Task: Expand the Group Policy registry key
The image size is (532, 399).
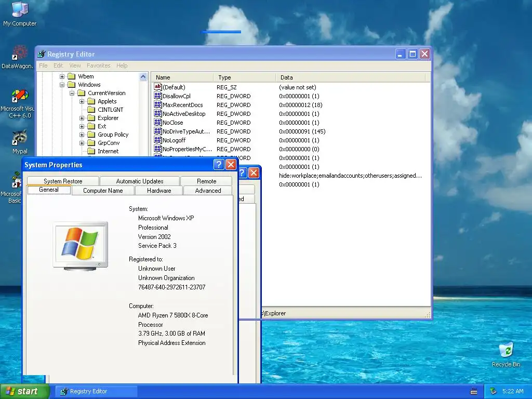Action: [82, 135]
